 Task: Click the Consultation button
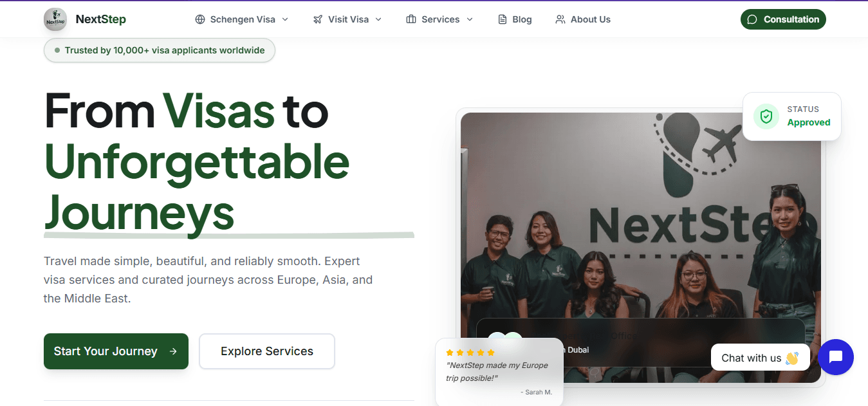783,19
